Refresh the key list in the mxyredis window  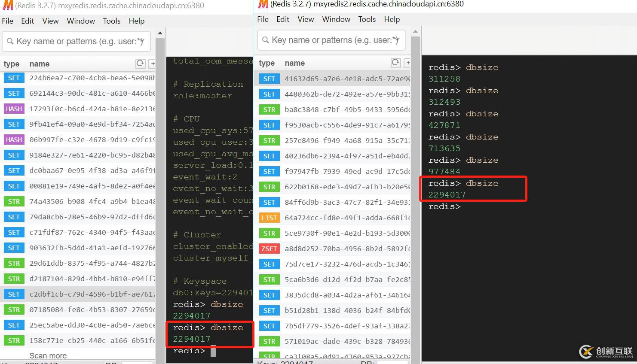tap(140, 64)
